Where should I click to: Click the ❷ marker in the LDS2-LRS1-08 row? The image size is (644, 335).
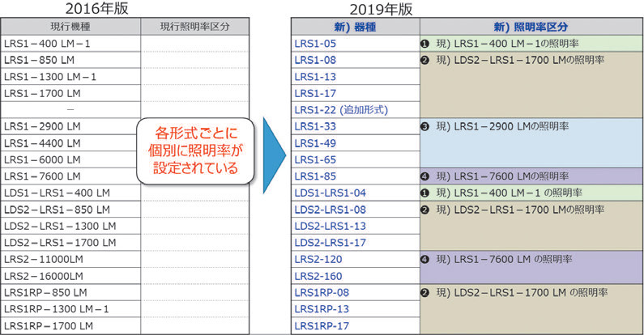click(x=425, y=210)
